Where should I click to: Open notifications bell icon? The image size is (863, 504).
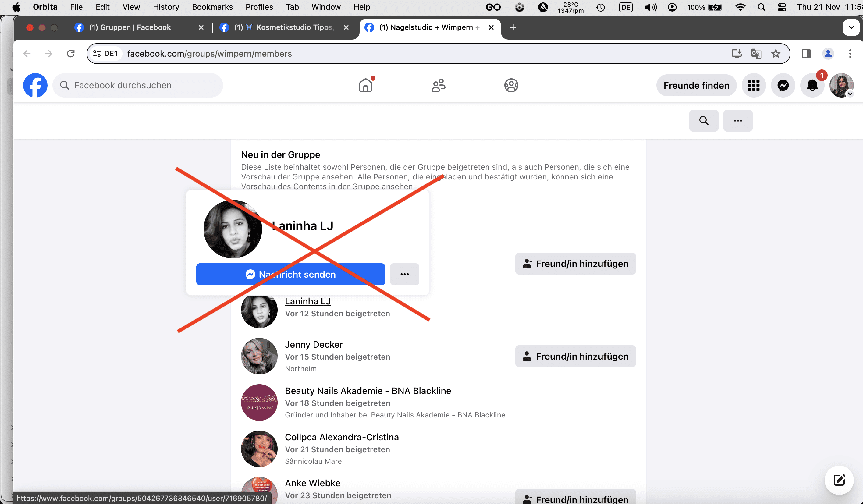[812, 85]
